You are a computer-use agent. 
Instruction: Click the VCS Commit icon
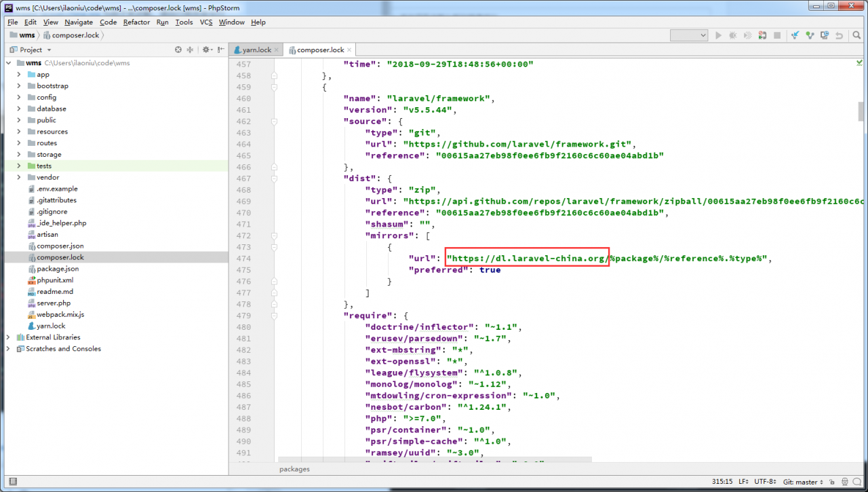tap(809, 35)
